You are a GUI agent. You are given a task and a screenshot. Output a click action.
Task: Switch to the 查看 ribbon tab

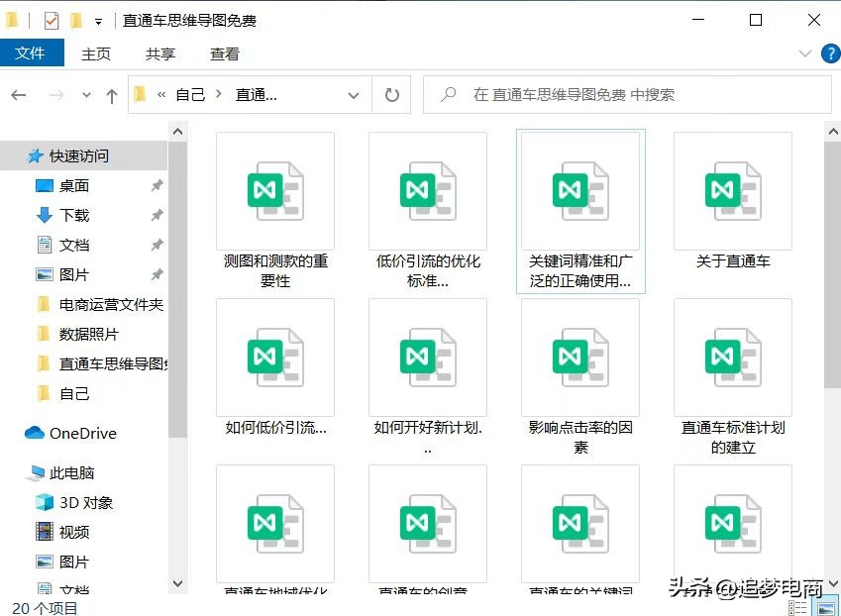coord(223,53)
